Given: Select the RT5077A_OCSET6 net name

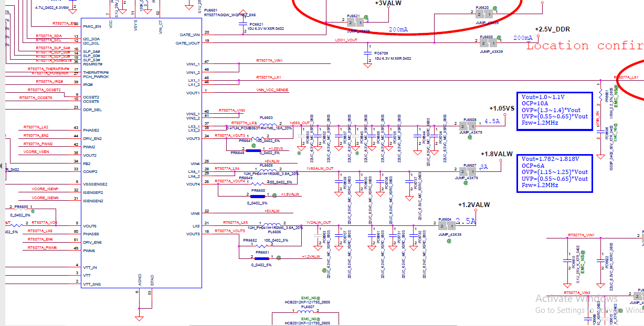Looking at the screenshot, I should pos(36,98).
